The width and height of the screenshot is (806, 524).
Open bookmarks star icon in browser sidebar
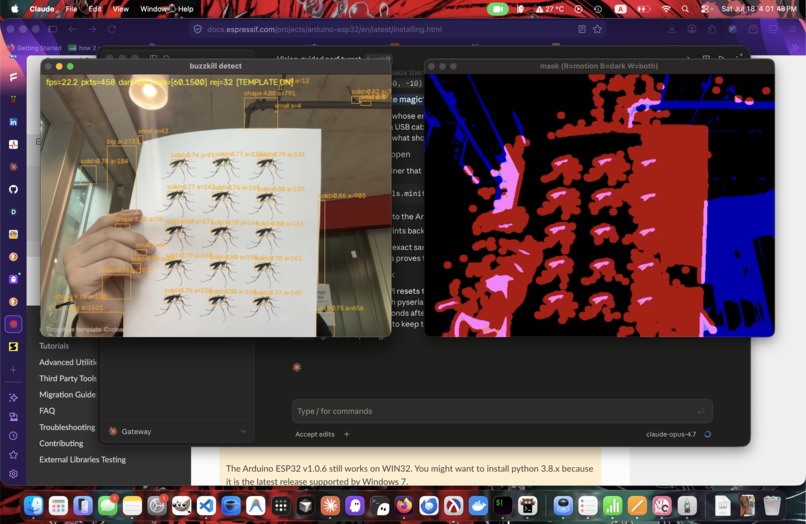[13, 455]
